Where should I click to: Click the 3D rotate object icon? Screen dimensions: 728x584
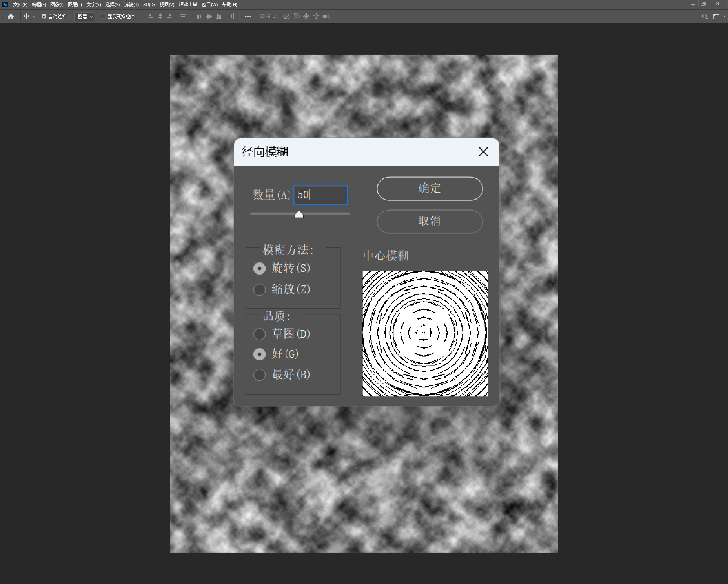[x=286, y=16]
